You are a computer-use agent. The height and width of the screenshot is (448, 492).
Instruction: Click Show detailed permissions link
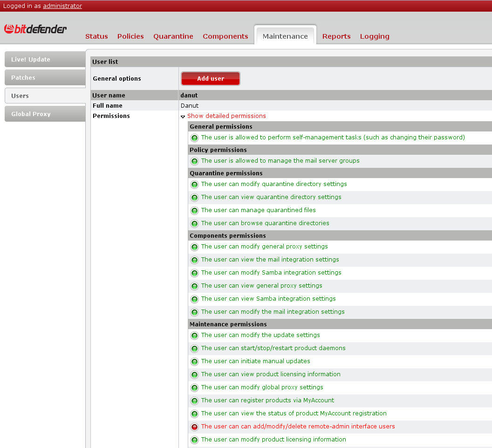(226, 116)
